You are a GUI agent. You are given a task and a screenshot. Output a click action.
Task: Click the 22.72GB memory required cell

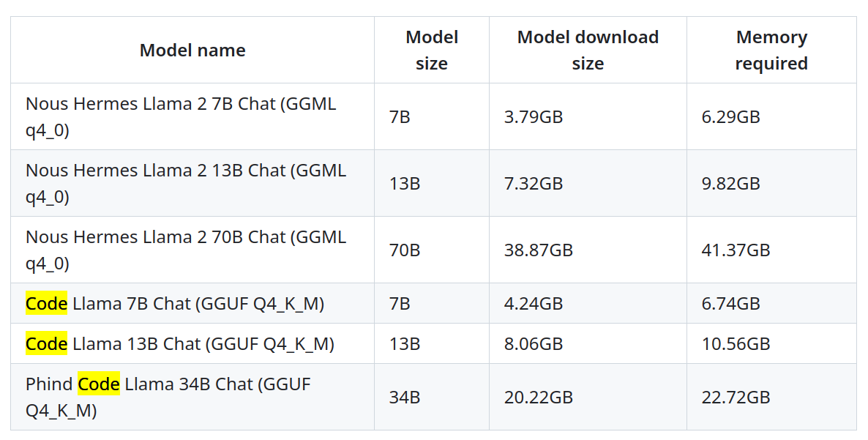771,397
